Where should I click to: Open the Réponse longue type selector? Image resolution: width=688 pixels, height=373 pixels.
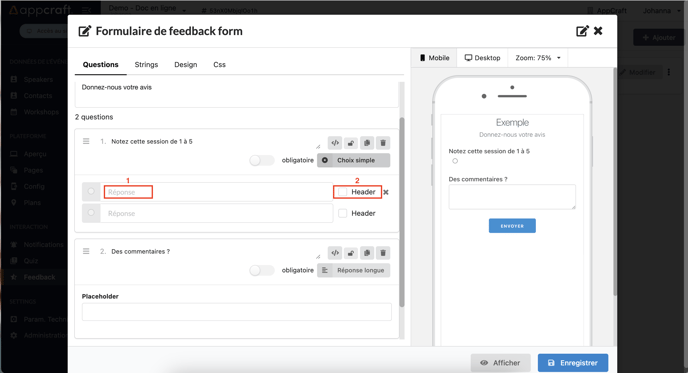[354, 270]
